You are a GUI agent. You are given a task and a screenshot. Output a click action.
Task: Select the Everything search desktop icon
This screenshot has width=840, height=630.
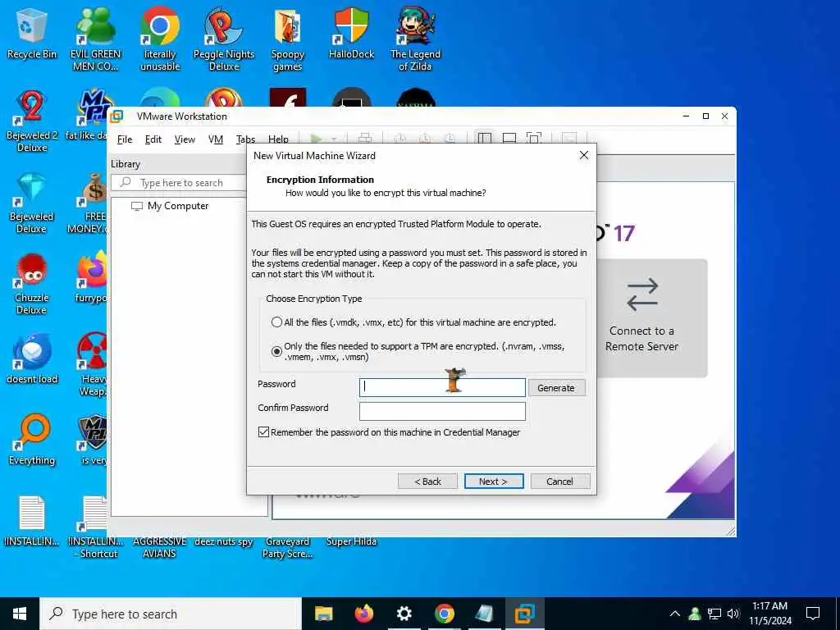tap(32, 441)
